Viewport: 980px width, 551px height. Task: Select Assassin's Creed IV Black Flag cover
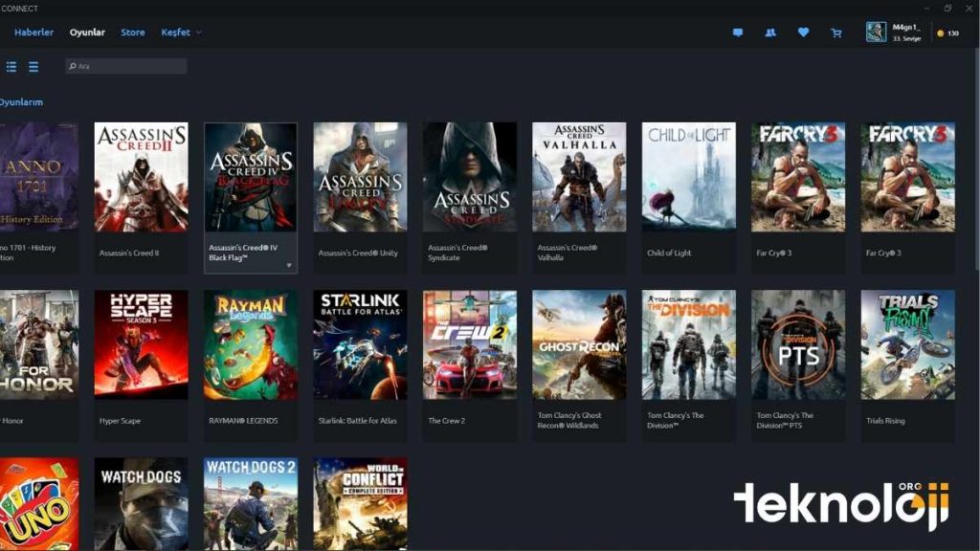pos(251,177)
